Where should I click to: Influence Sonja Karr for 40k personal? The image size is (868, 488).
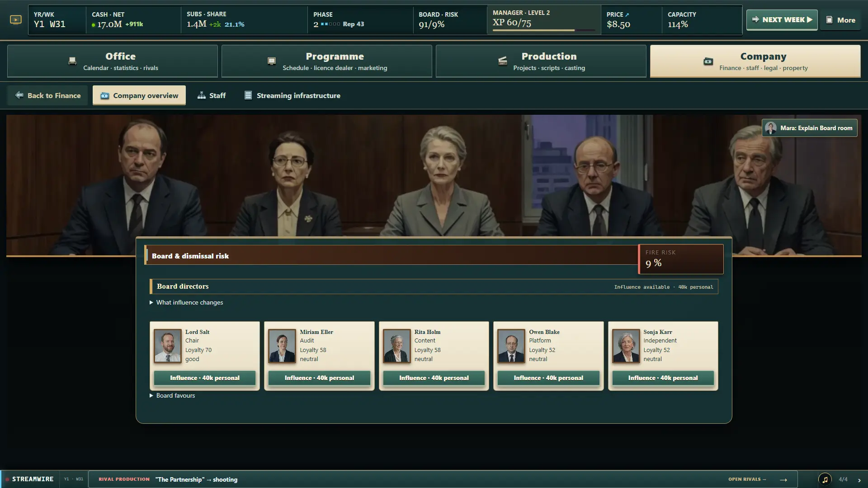663,378
